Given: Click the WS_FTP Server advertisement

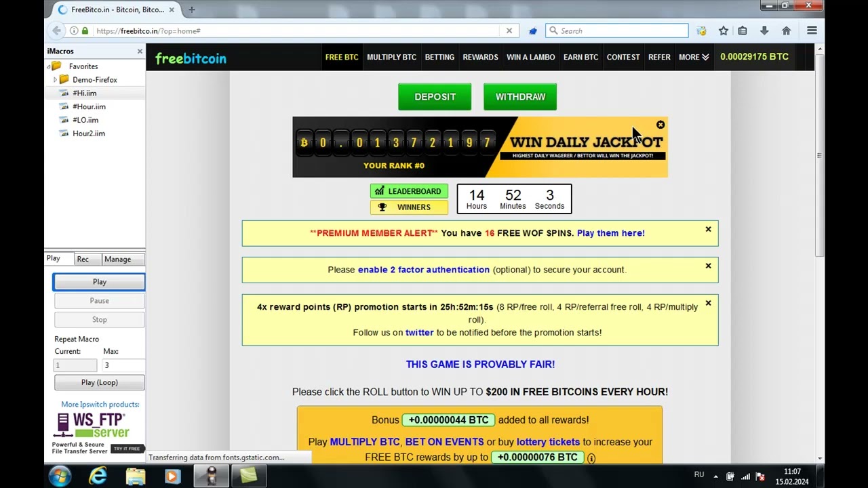Looking at the screenshot, I should point(99,434).
